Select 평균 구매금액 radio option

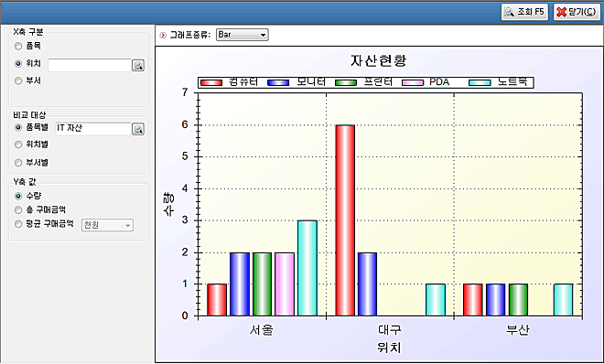click(x=18, y=224)
